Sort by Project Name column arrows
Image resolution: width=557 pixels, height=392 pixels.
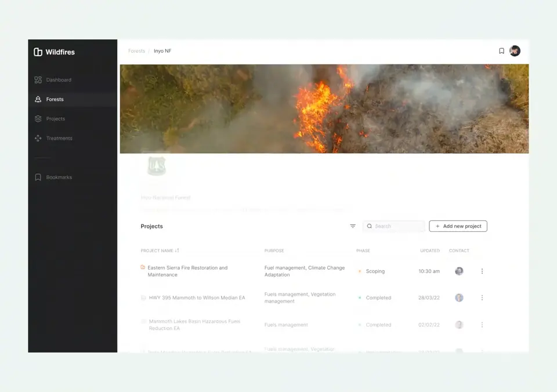pyautogui.click(x=177, y=251)
